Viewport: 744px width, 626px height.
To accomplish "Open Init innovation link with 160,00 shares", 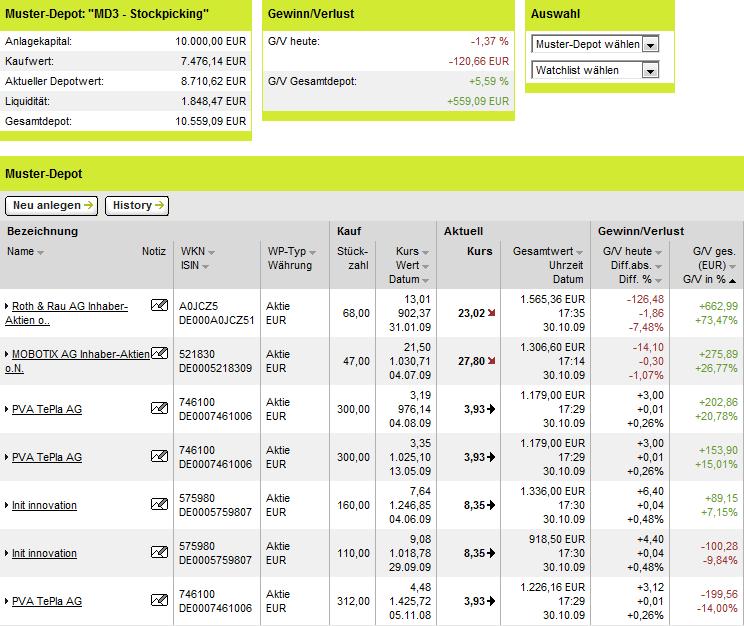I will point(44,505).
